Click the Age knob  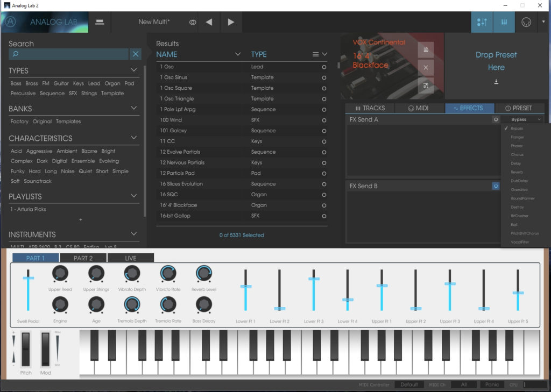point(96,305)
